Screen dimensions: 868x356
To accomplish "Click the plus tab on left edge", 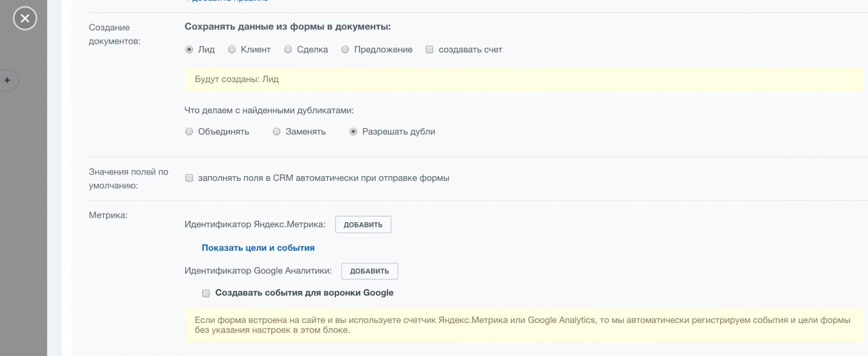I will 7,80.
